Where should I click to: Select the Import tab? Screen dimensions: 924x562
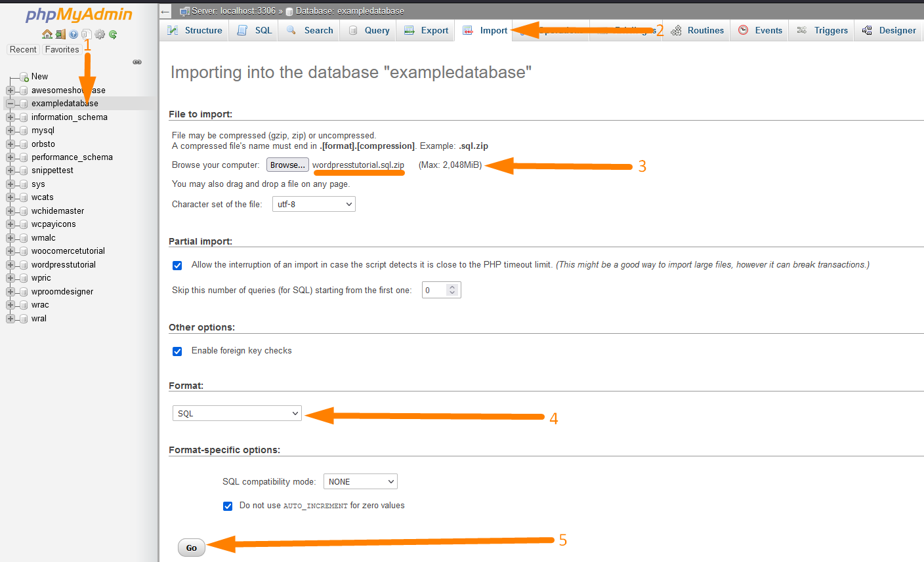pyautogui.click(x=484, y=30)
